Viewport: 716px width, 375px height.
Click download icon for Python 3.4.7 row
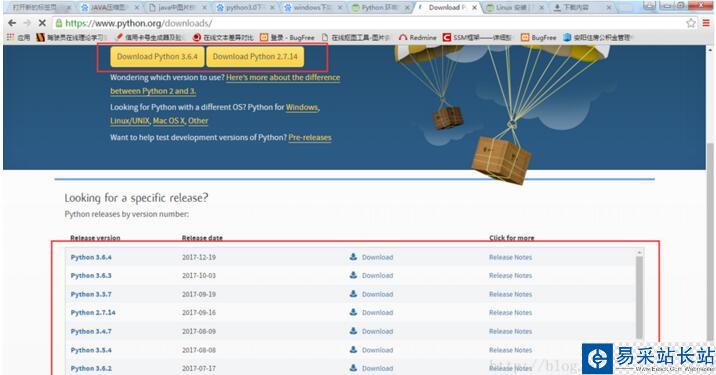pyautogui.click(x=353, y=331)
